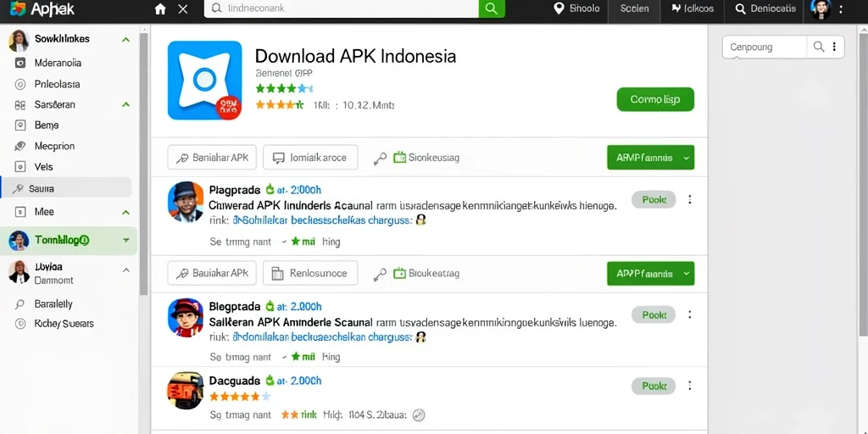This screenshot has width=868, height=434.
Task: Open the profile avatar in top right
Action: point(821,9)
